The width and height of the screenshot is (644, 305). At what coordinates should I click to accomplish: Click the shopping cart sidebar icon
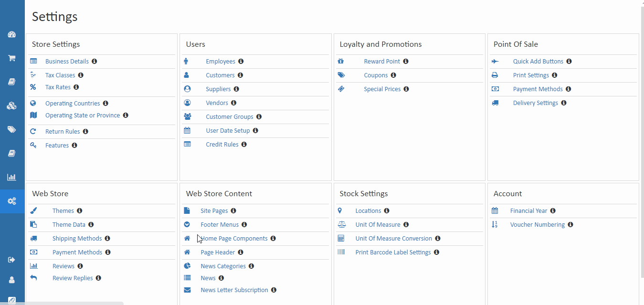[x=12, y=58]
